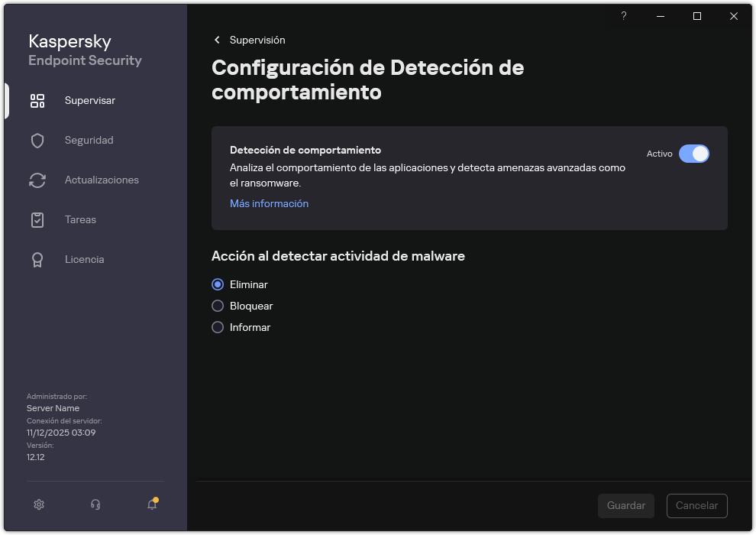This screenshot has width=756, height=535.
Task: Open Actualizaciones via the refresh icon
Action: pyautogui.click(x=37, y=180)
